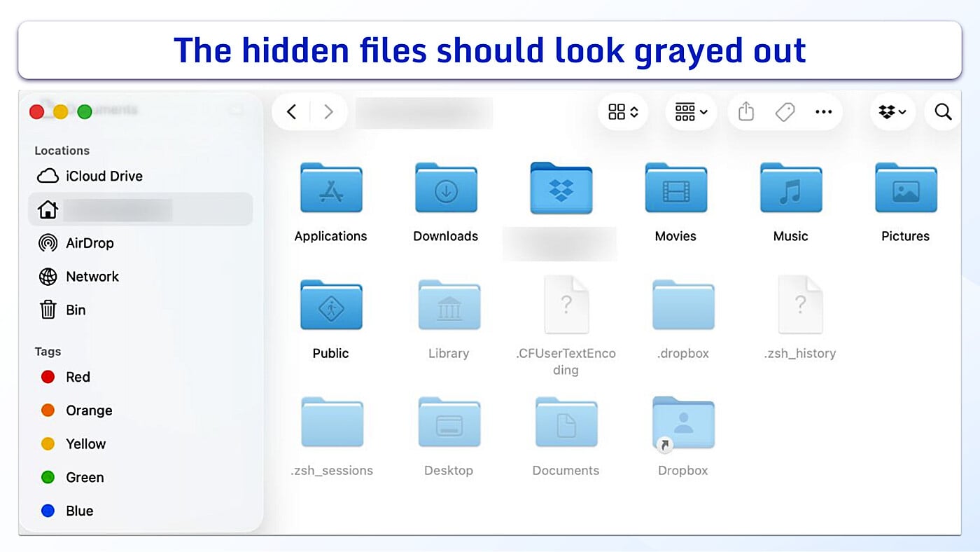Click the "Applications" folder name label
This screenshot has width=980, height=552.
click(x=331, y=236)
